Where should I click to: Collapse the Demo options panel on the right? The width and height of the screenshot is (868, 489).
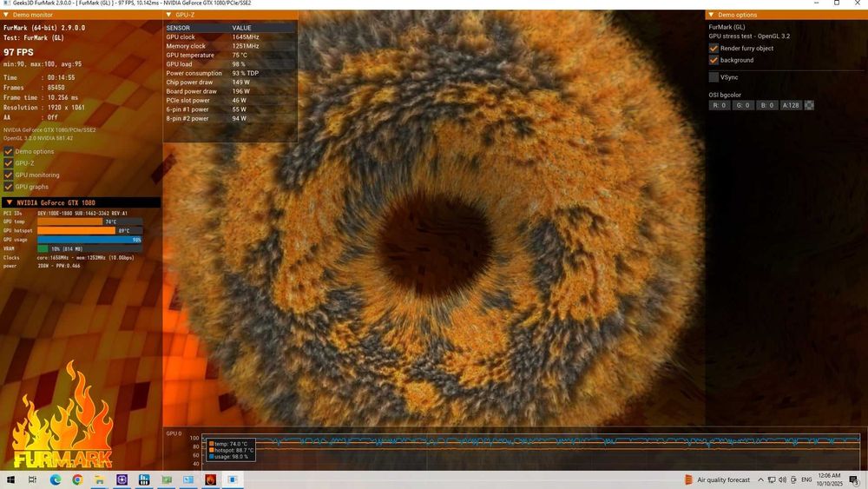pos(711,15)
